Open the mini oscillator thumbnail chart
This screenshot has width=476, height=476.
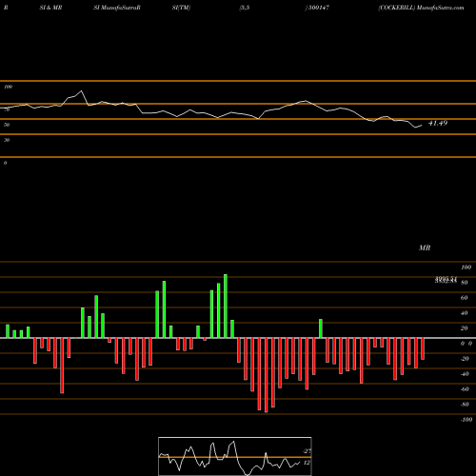(x=235, y=456)
